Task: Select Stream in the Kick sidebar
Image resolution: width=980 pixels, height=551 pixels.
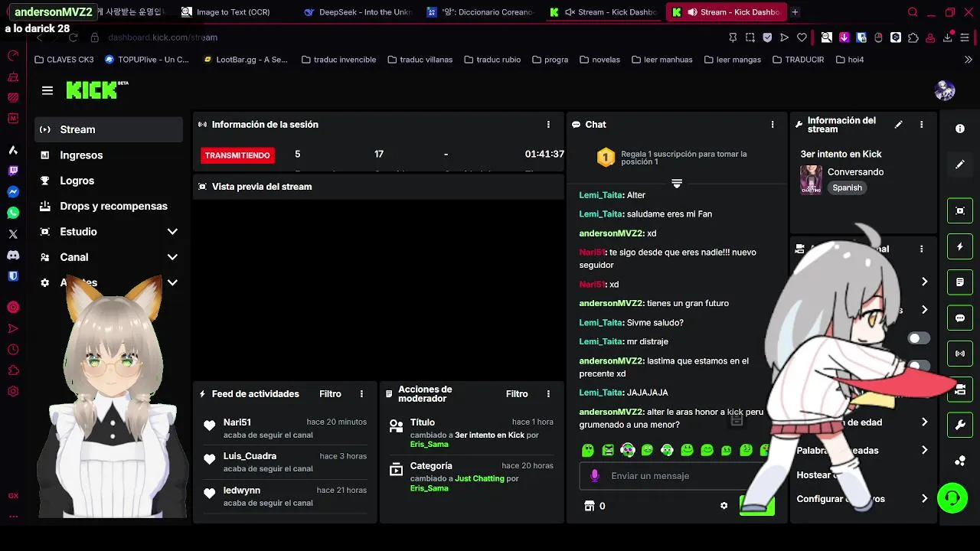Action: [x=109, y=130]
